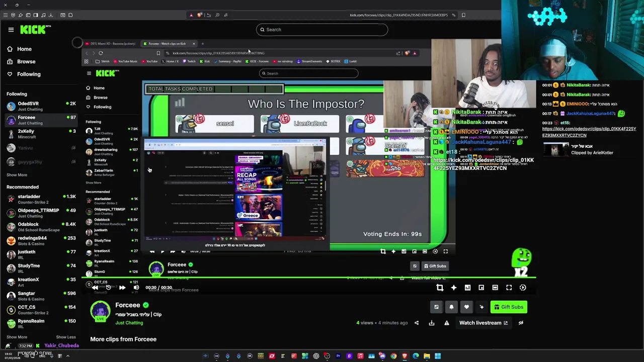Follow Forceee with the heart button
The image size is (644, 362).
click(466, 307)
